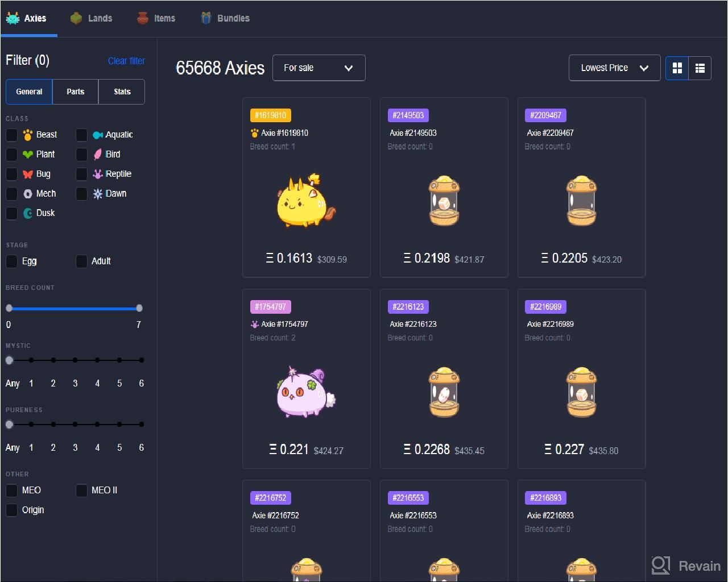Switch to grid view layout
Viewport: 728px width, 582px height.
pos(677,68)
